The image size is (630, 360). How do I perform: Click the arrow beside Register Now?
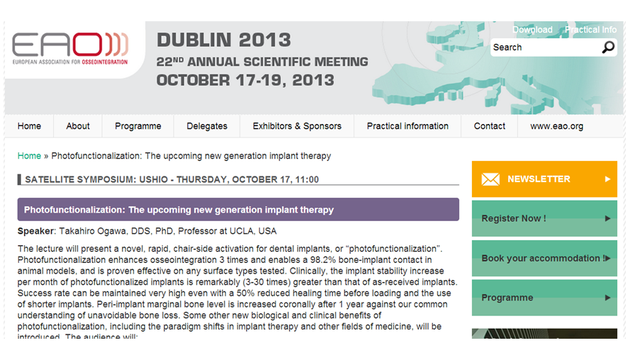pos(608,219)
